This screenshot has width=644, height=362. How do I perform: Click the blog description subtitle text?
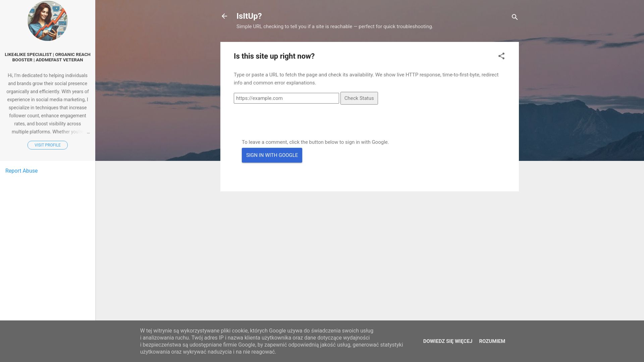pos(334,26)
